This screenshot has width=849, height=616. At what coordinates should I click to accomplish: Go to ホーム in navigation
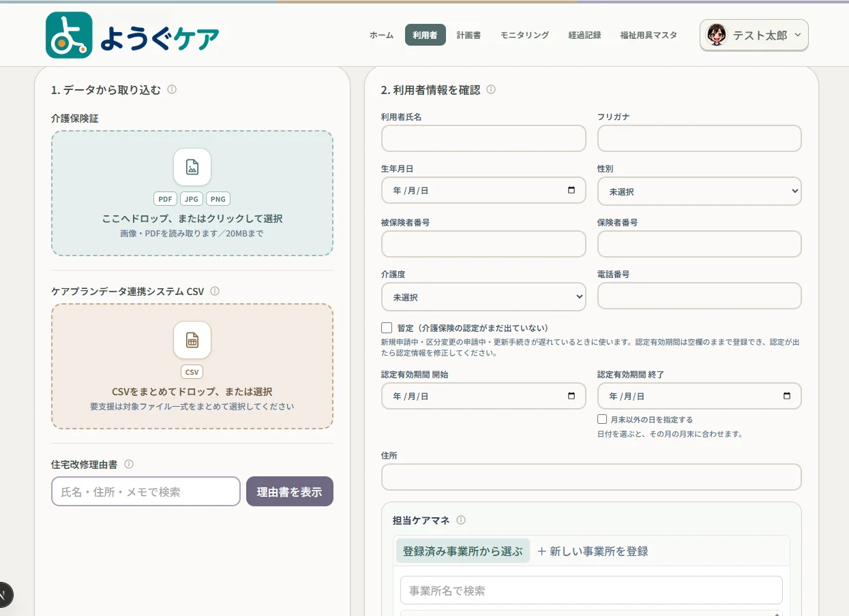point(381,35)
